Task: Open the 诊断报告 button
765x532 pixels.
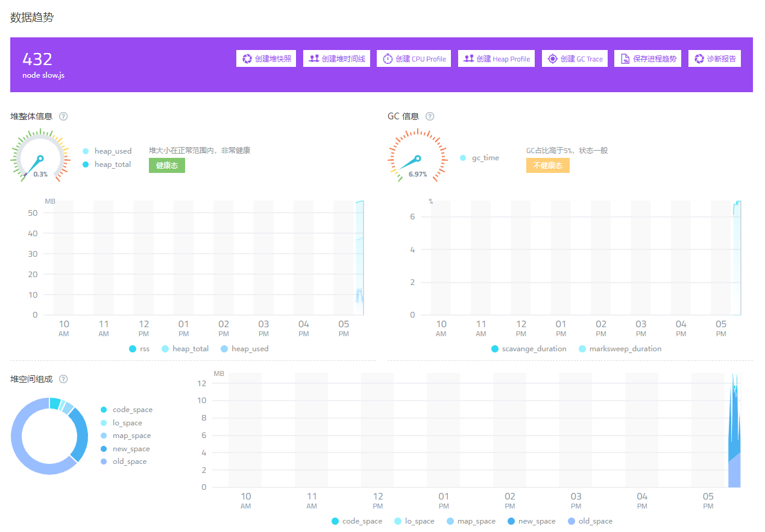Action: coord(714,58)
